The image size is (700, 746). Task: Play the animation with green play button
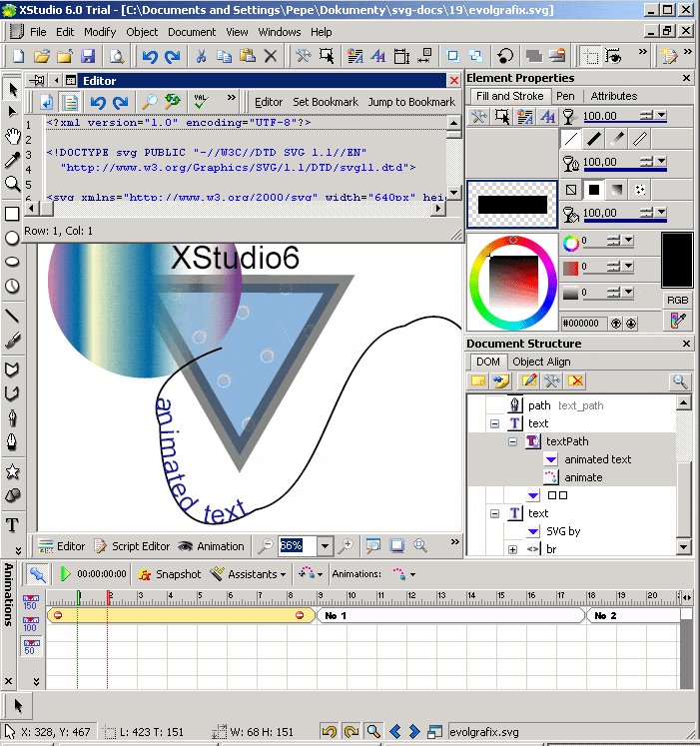click(x=65, y=574)
